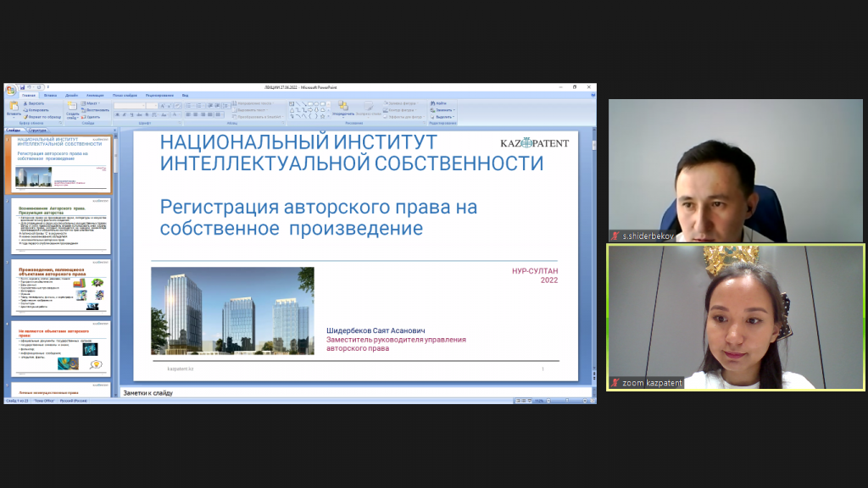Click the Office button
This screenshot has width=868, height=488.
(x=9, y=89)
